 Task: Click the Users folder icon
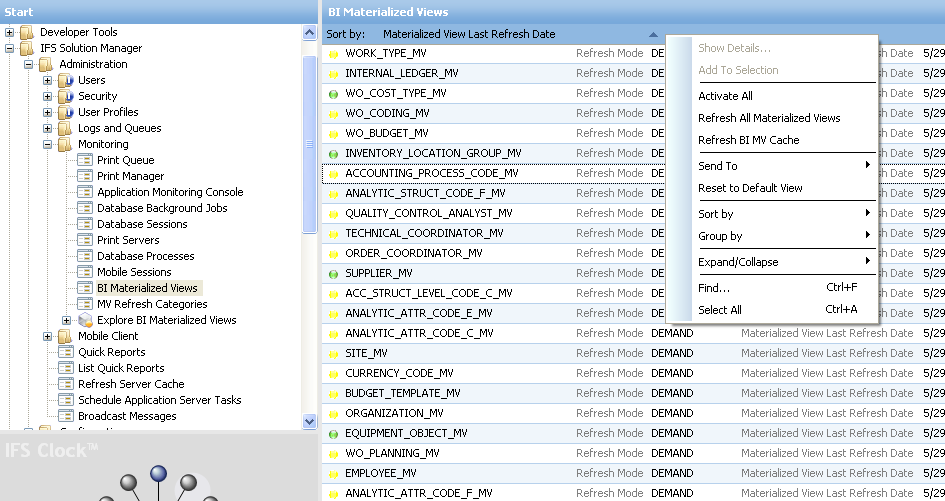(x=66, y=80)
